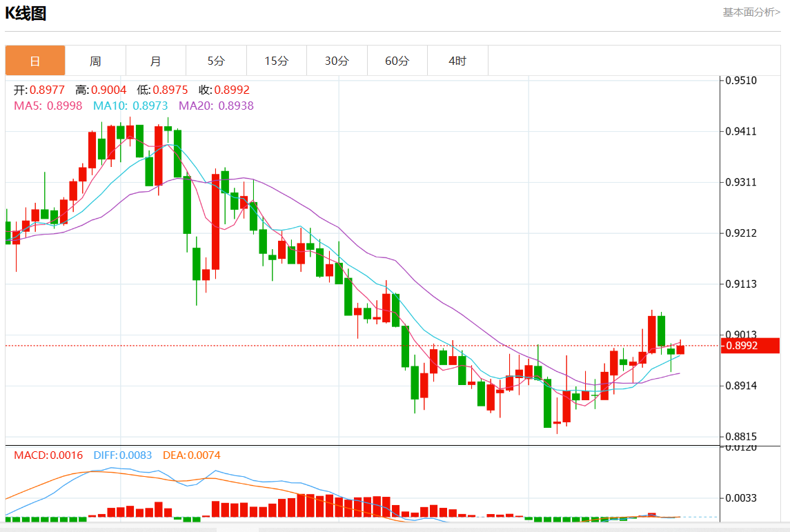The image size is (790, 532).
Task: Click the DEA:0.0074 indicator label
Action: click(191, 455)
